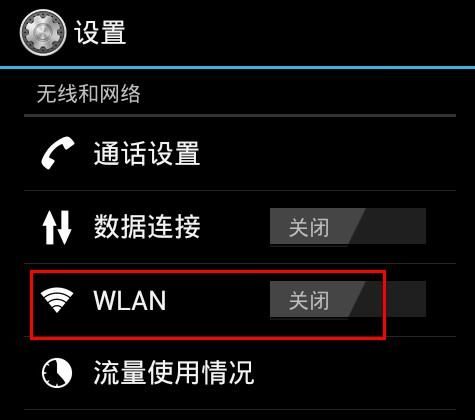Click empty area right of 流量使用情况
The image size is (475, 420).
tap(355, 373)
